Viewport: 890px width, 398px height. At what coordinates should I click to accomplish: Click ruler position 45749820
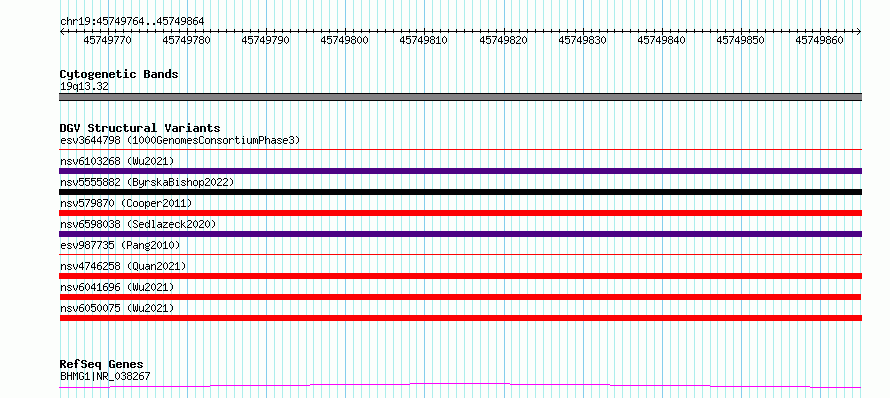click(x=503, y=40)
